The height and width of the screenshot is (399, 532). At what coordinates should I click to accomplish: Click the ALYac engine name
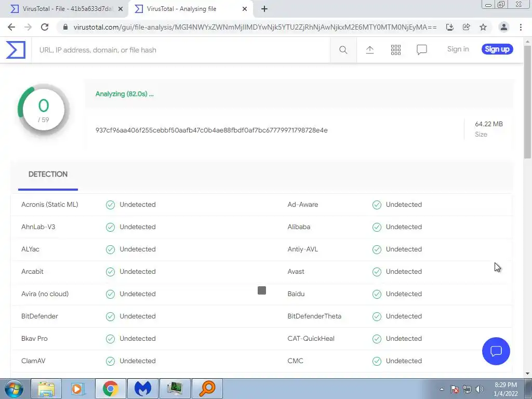click(30, 249)
